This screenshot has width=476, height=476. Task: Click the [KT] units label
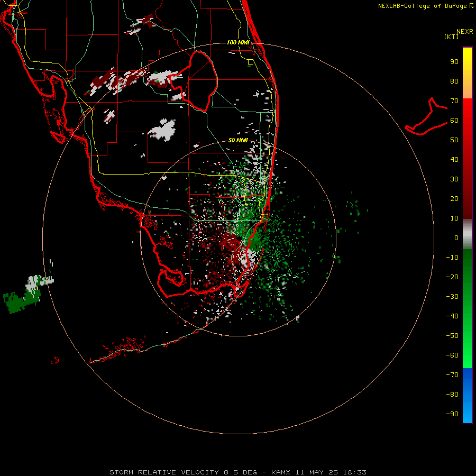pos(452,36)
